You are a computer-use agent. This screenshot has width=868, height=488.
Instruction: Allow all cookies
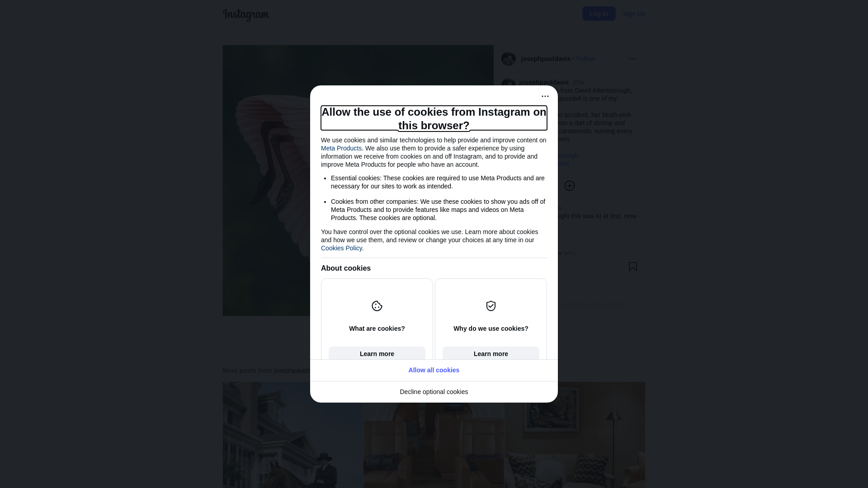coord(434,370)
